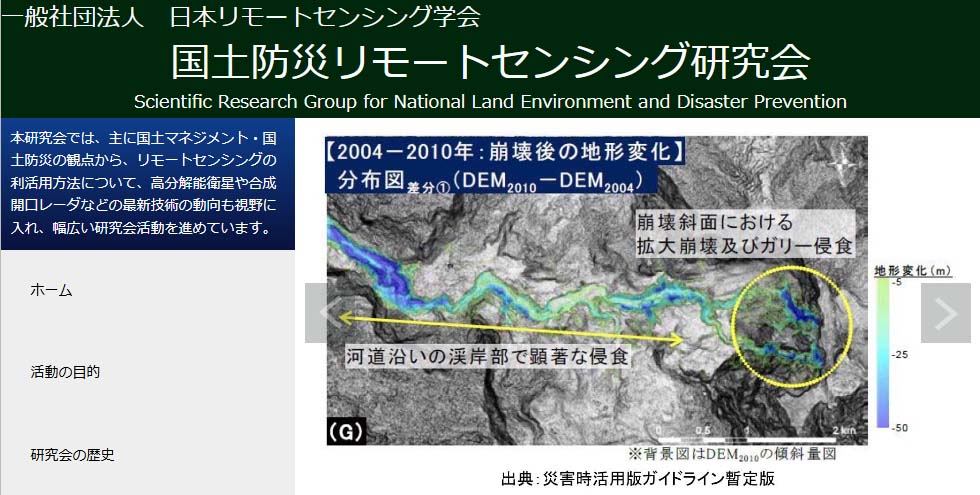Click the 河道沿いの渓岸部 annotation label
The image size is (980, 495).
[487, 356]
